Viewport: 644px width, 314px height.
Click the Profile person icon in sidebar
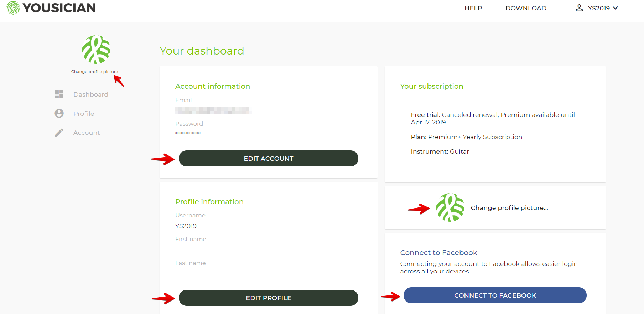(59, 113)
